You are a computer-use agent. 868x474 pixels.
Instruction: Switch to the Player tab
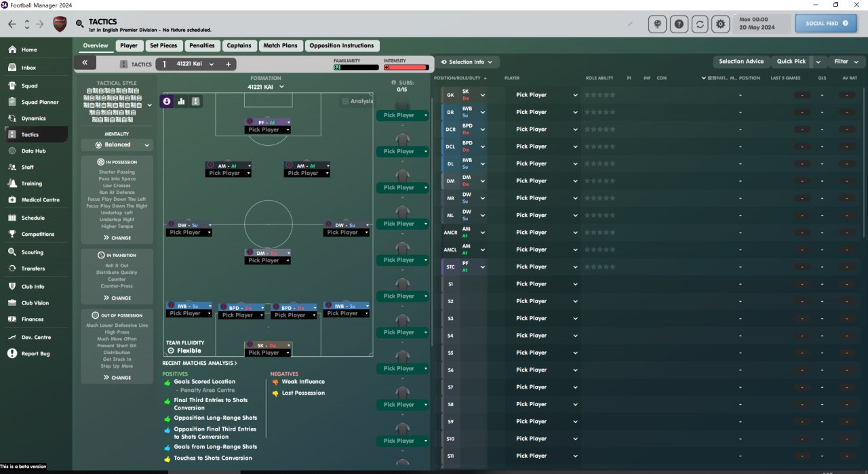pyautogui.click(x=129, y=45)
